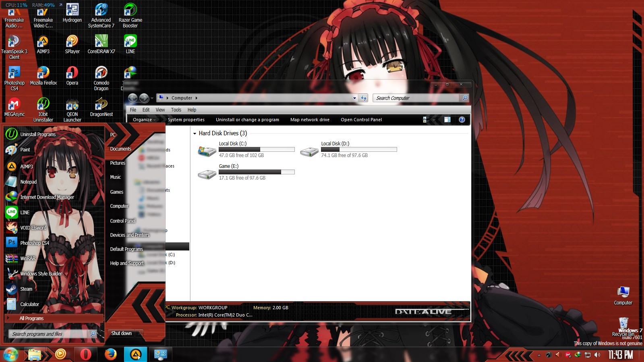
Task: Click Open Control Panel toolbar button
Action: pos(361,120)
